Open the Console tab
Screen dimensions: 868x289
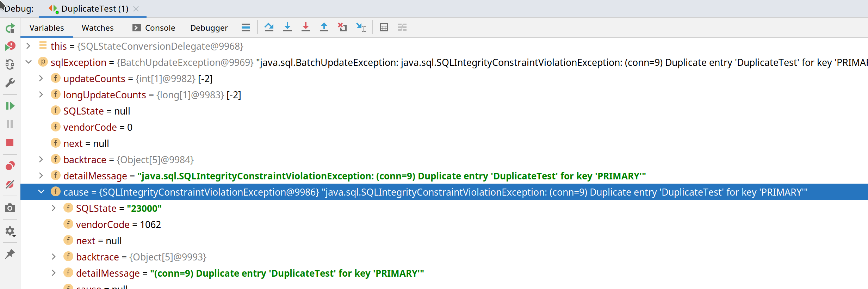[x=154, y=28]
